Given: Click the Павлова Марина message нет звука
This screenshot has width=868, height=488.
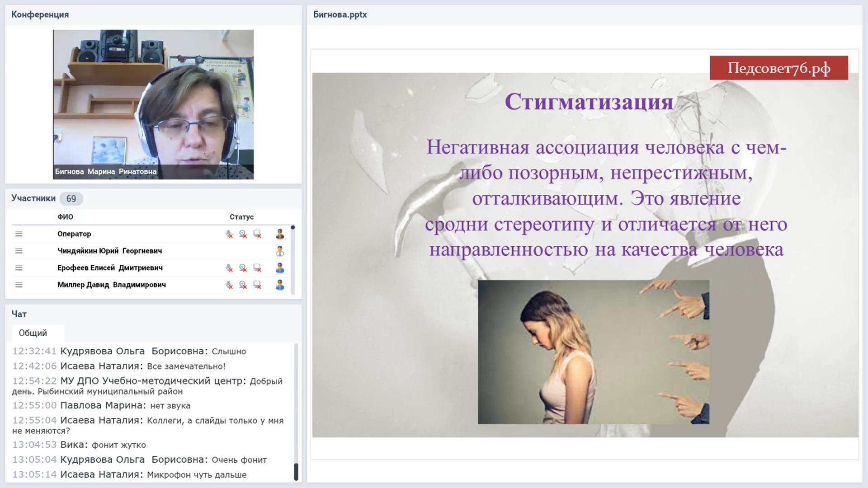Looking at the screenshot, I should coord(101,405).
